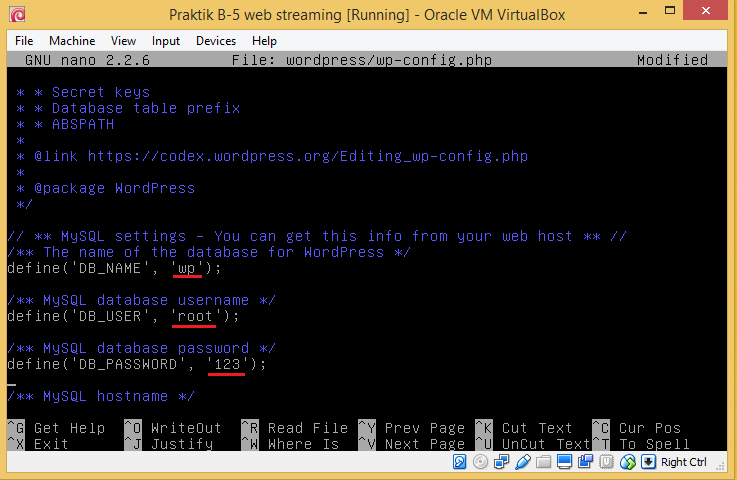Click the 'Exit' nano shortcut

(39, 444)
